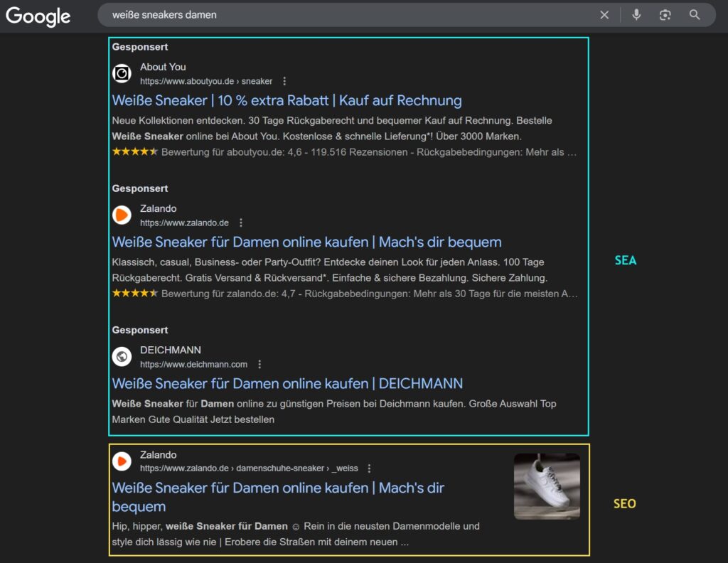Click the sponsored Zalando ad favicon

pos(122,215)
